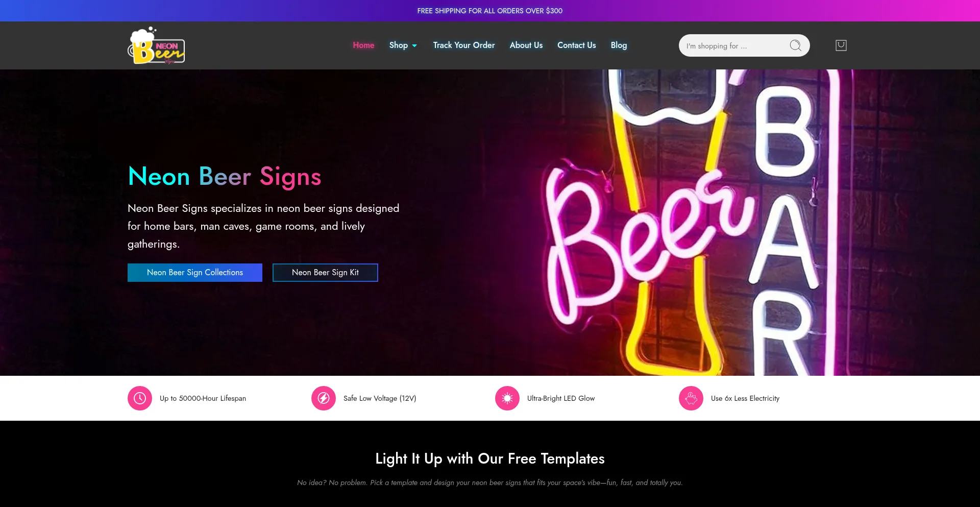
Task: Open the shopping cart icon
Action: pyautogui.click(x=841, y=45)
